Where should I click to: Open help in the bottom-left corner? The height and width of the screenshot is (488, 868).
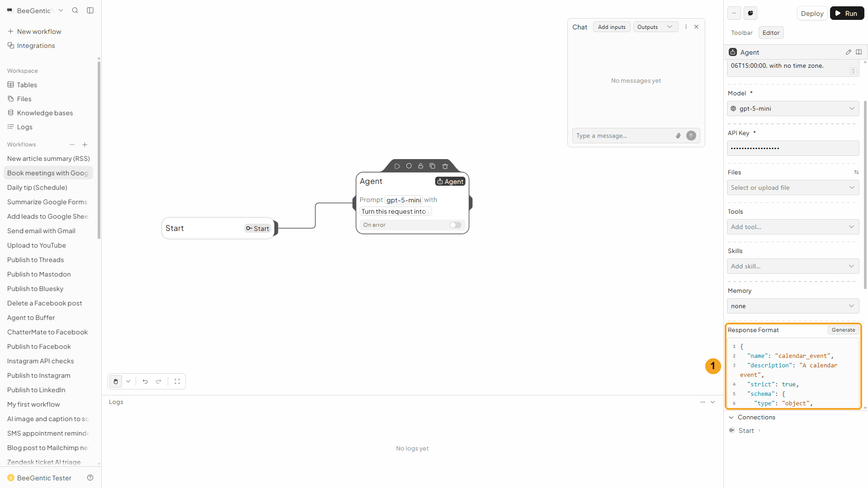click(90, 478)
